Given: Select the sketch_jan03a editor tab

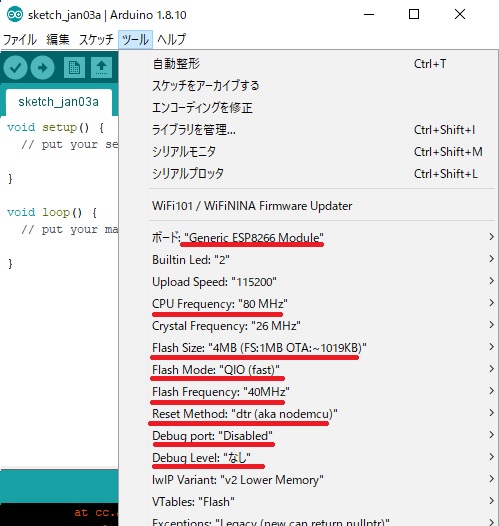Looking at the screenshot, I should click(58, 102).
